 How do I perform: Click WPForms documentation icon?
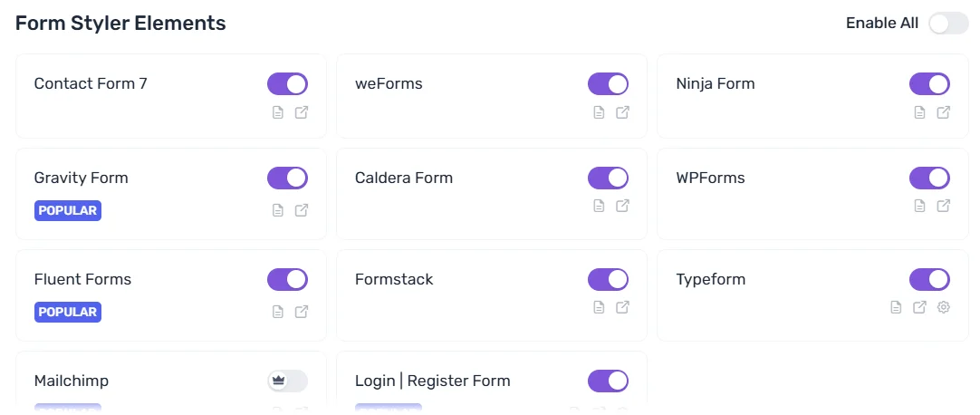[919, 206]
